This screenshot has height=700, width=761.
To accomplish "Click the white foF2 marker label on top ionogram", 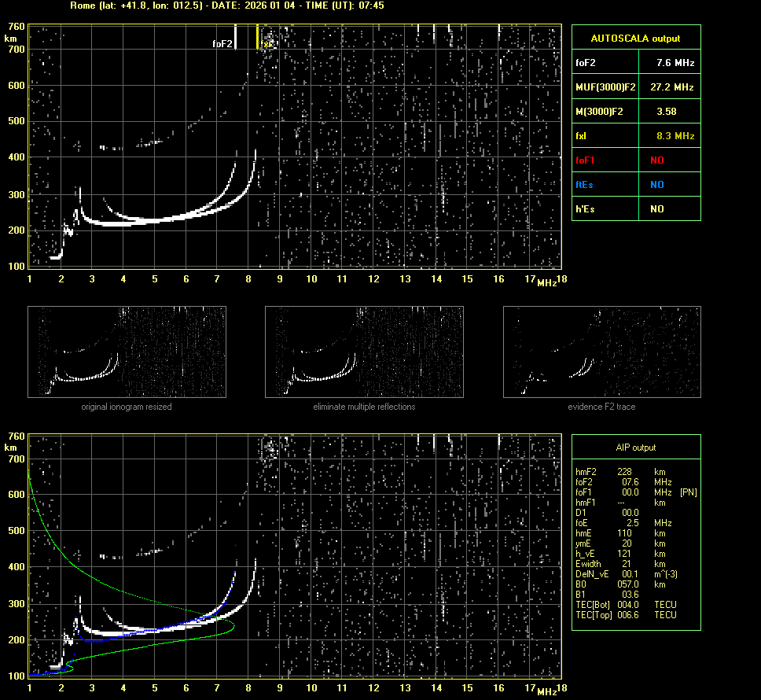I will pyautogui.click(x=222, y=44).
